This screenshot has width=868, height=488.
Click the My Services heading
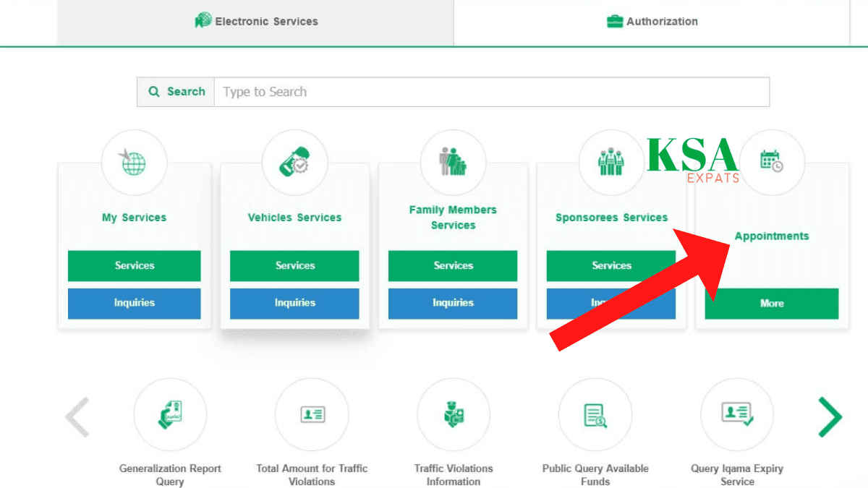pyautogui.click(x=135, y=218)
